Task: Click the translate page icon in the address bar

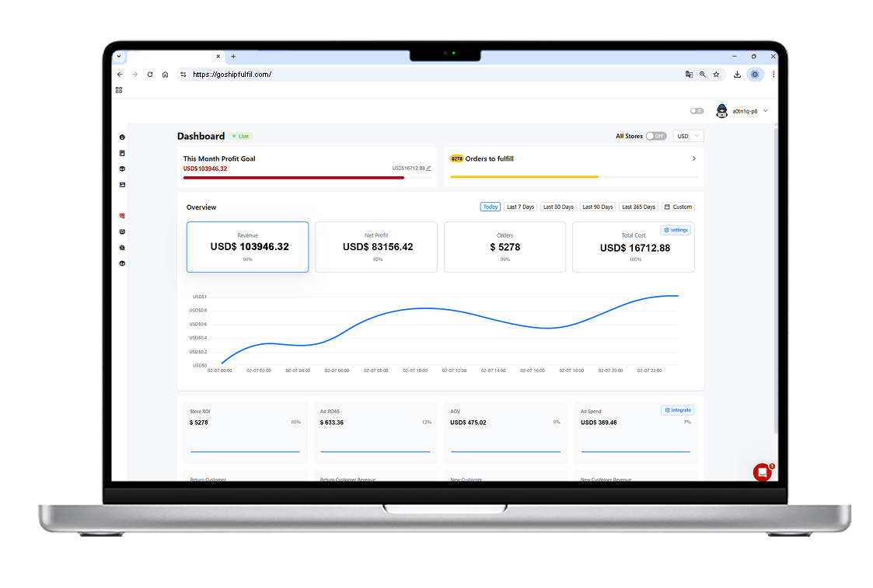Action: 690,74
